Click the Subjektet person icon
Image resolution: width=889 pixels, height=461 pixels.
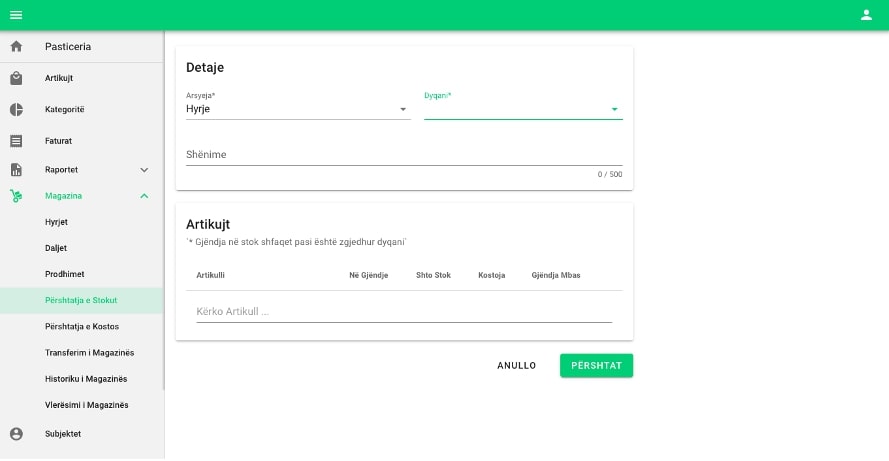tap(16, 434)
